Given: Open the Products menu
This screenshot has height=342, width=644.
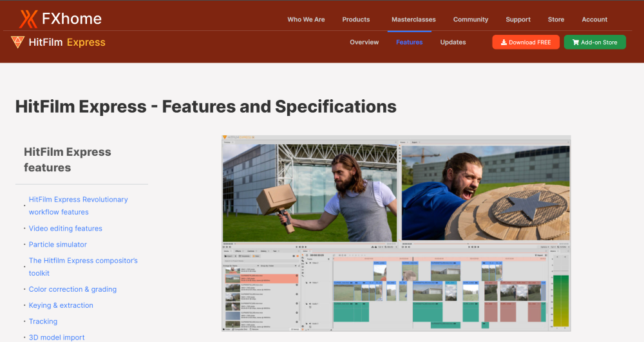Looking at the screenshot, I should [355, 19].
